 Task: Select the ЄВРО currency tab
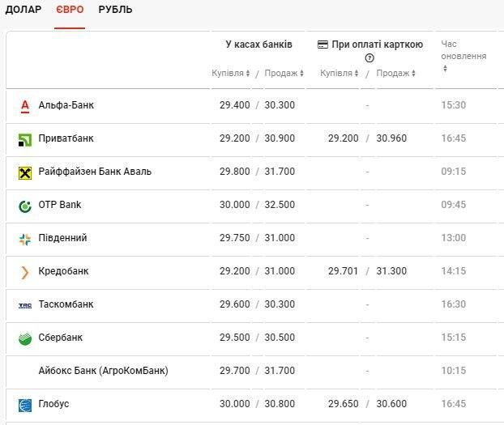[70, 10]
